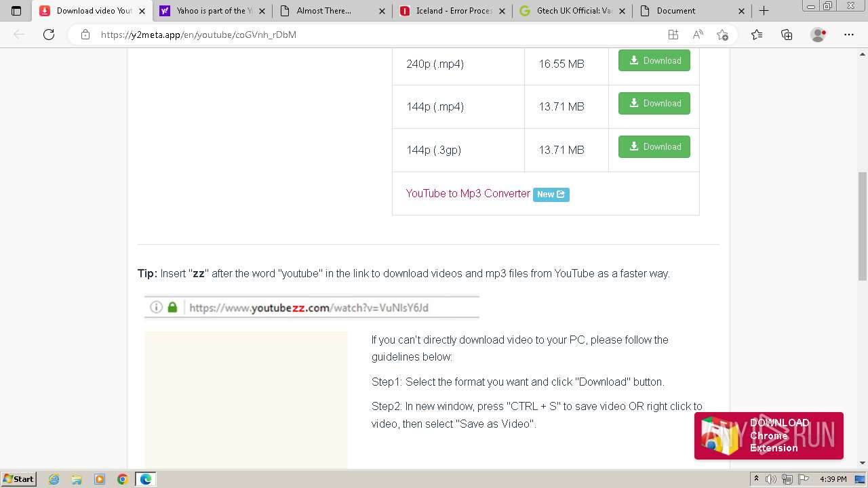Launch Internet Explorer from taskbar
Screen dimensions: 868x488
click(x=54, y=479)
